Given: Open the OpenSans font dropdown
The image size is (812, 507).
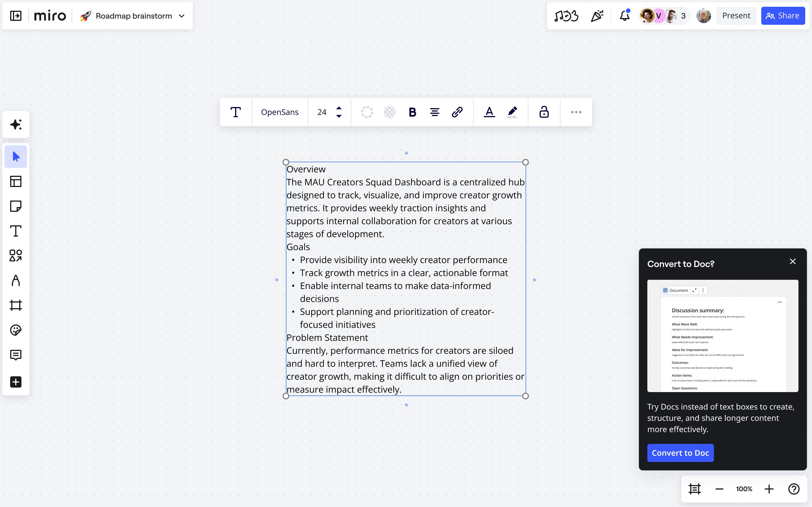Looking at the screenshot, I should click(279, 112).
